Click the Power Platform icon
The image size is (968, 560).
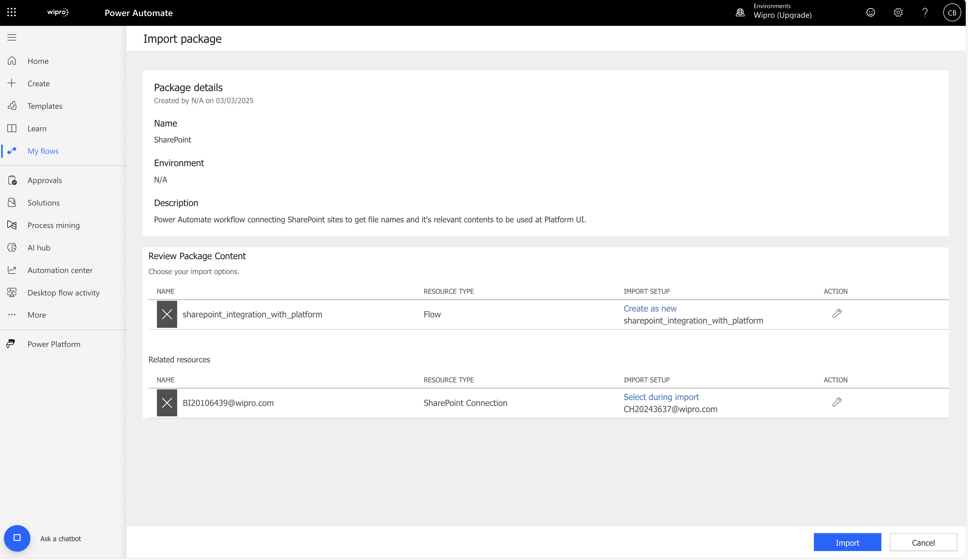(x=11, y=344)
